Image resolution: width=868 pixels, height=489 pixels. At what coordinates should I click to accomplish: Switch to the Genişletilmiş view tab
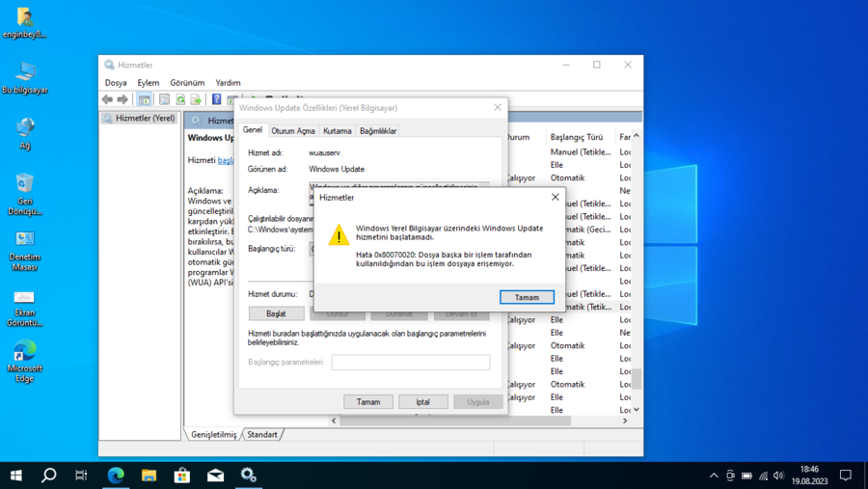tap(214, 435)
